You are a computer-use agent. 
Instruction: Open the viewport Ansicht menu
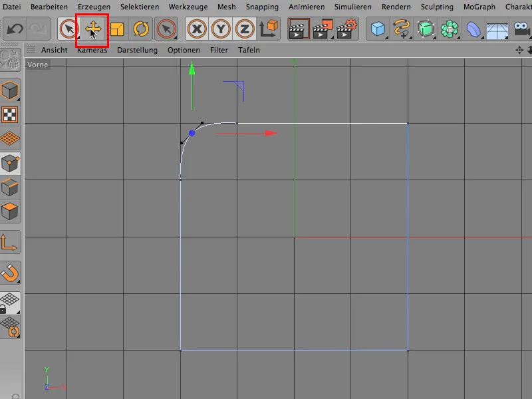point(55,51)
